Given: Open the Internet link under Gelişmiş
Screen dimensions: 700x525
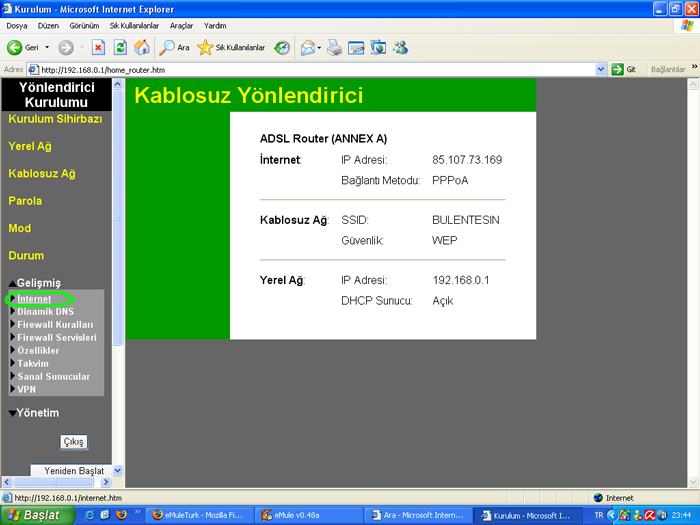Looking at the screenshot, I should pos(34,299).
